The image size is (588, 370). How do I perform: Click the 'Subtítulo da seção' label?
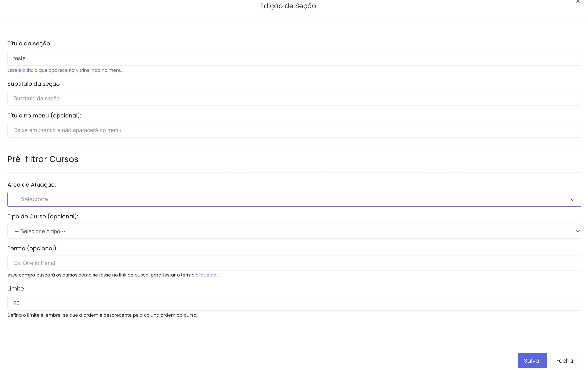[33, 84]
